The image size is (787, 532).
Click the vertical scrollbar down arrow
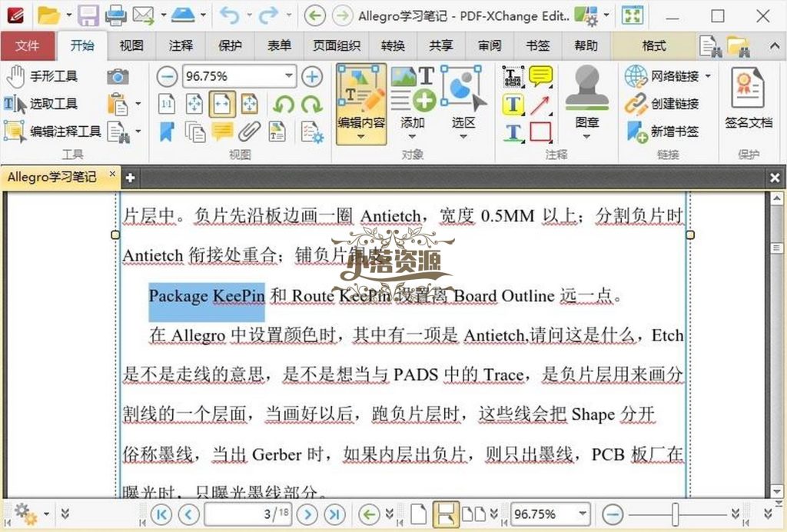coord(776,491)
